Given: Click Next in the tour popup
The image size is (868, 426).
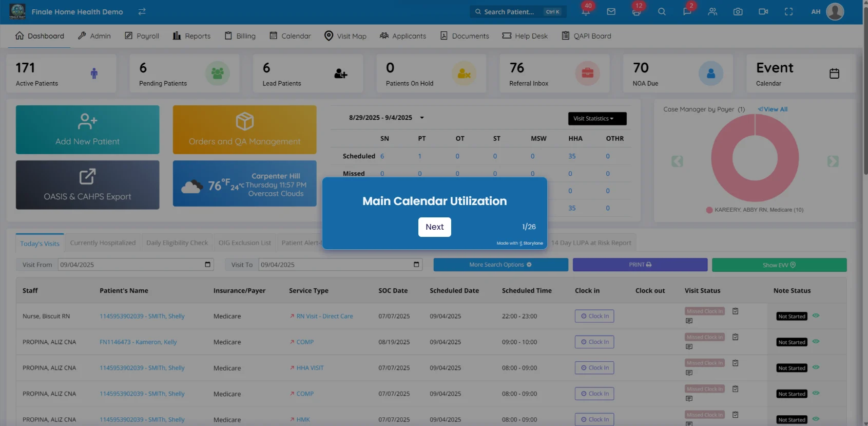Looking at the screenshot, I should tap(434, 227).
